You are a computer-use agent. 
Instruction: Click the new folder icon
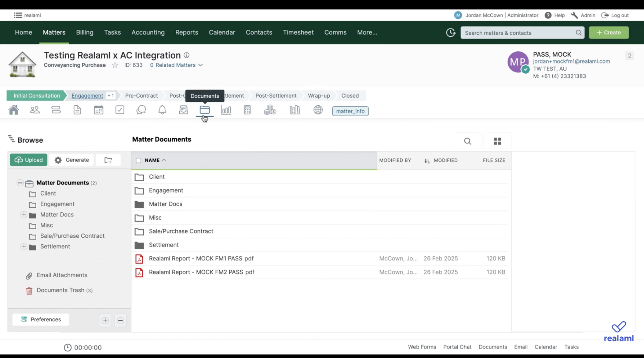point(108,160)
